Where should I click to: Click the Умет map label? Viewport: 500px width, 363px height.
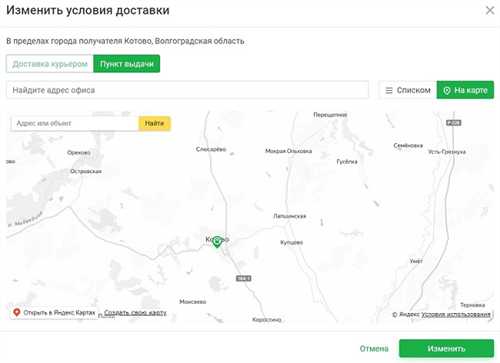[416, 261]
